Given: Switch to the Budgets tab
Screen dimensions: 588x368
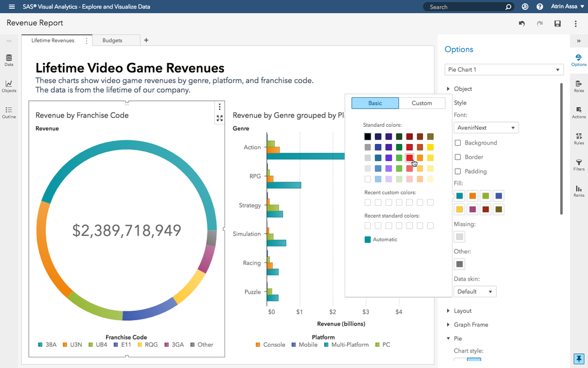Looking at the screenshot, I should click(x=113, y=41).
